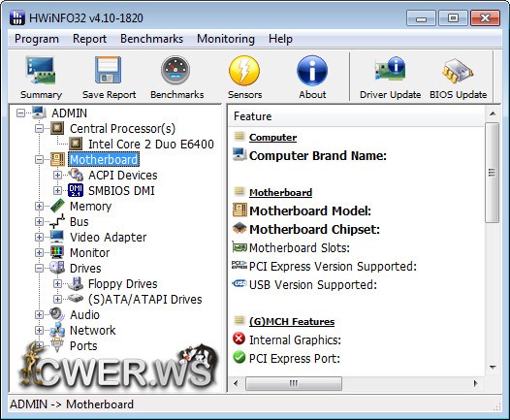The height and width of the screenshot is (420, 510).
Task: Expand the Network node
Action: point(39,330)
